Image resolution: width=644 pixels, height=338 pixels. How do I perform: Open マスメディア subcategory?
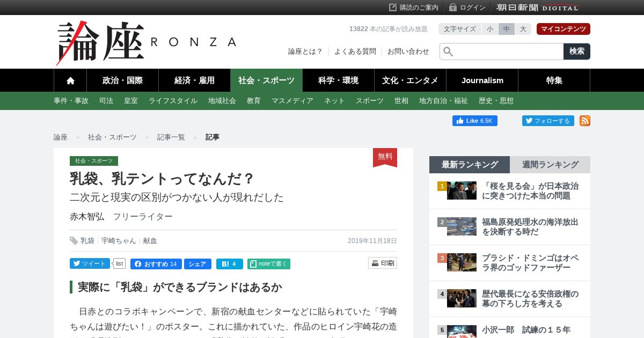[x=292, y=101]
